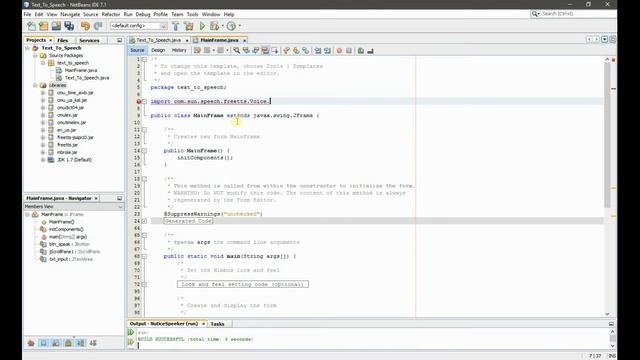Screen dimensions: 640x360
Task: Switch to History view
Action: [179, 50]
